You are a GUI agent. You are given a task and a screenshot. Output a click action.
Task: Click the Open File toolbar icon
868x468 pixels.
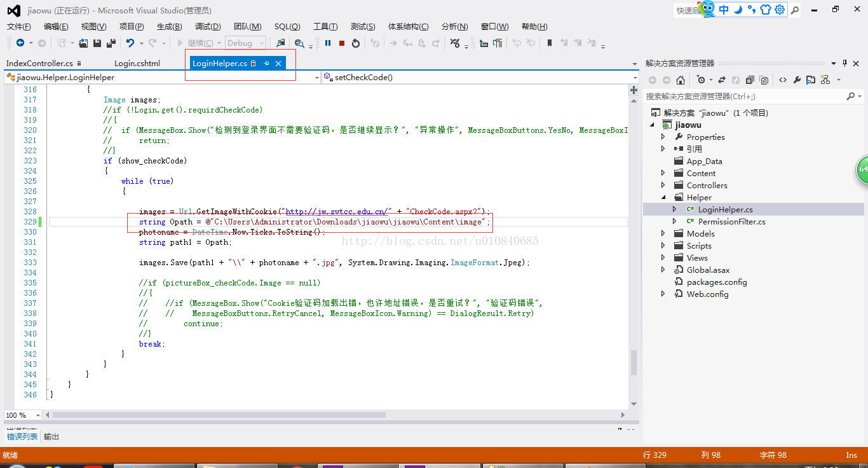click(83, 43)
